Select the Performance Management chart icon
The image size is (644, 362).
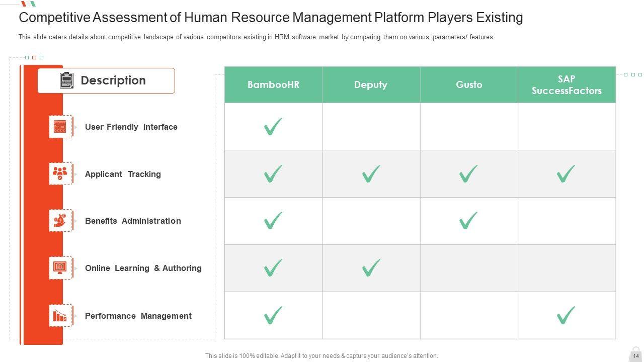[60, 316]
